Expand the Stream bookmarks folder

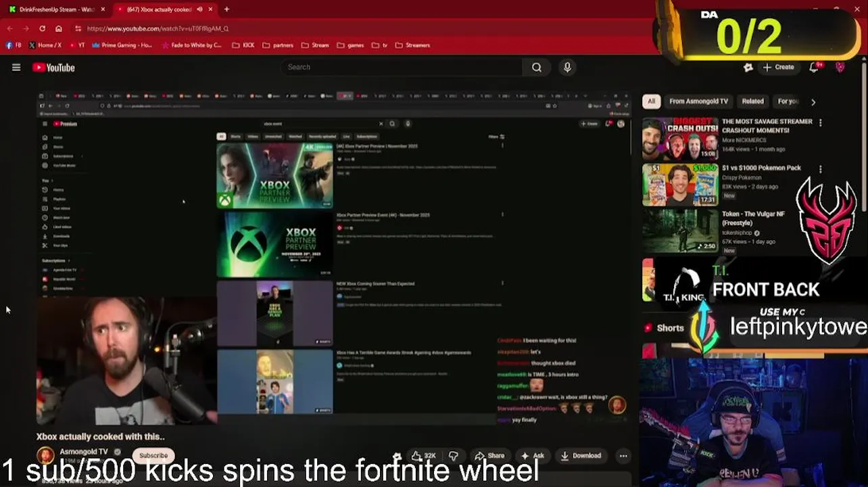pyautogui.click(x=315, y=45)
